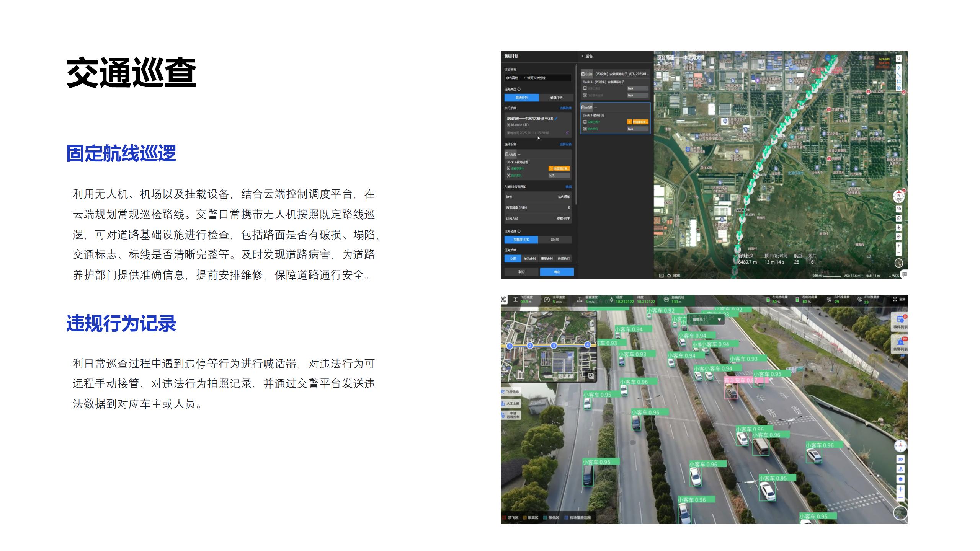The height and width of the screenshot is (551, 980).
Task: Click the minus zoom button in the video view
Action: point(900,497)
